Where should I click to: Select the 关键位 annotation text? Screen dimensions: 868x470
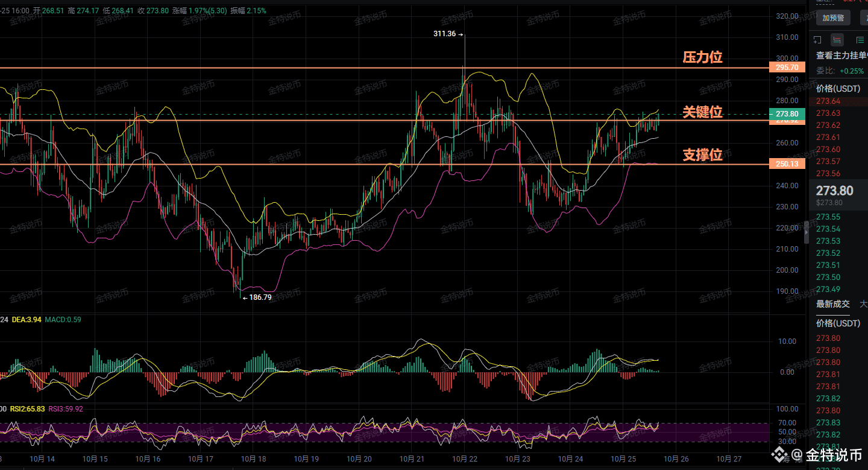click(702, 112)
